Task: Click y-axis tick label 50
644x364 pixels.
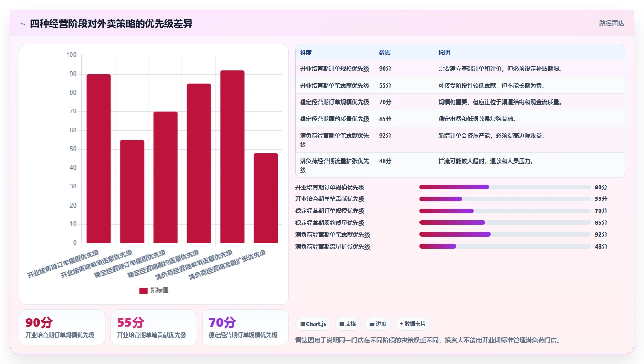Action: [x=73, y=149]
